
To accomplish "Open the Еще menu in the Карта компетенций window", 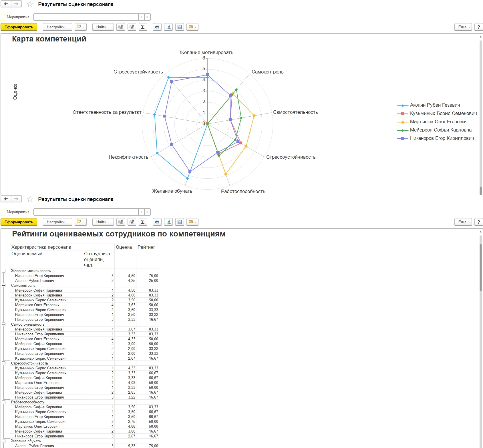I will point(463,27).
